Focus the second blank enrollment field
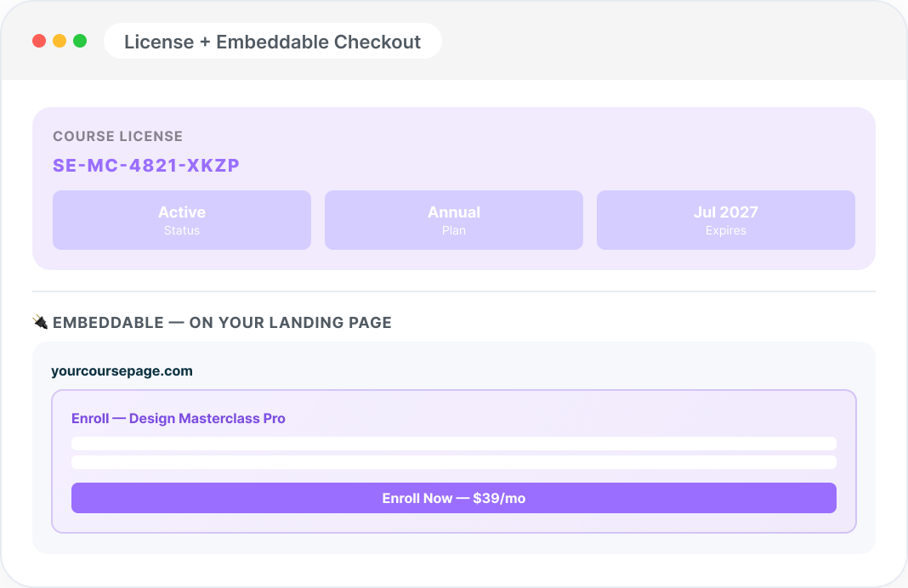This screenshot has height=588, width=908. [454, 462]
